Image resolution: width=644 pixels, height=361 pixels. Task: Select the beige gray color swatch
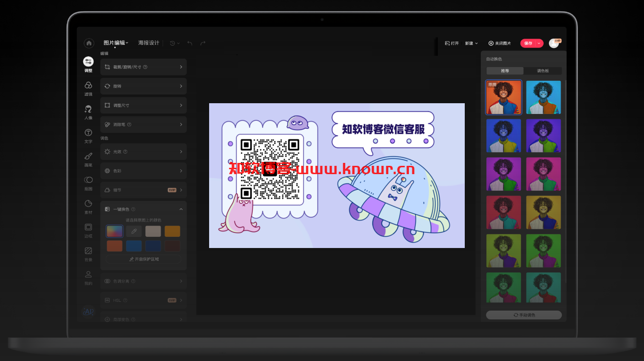pyautogui.click(x=153, y=231)
